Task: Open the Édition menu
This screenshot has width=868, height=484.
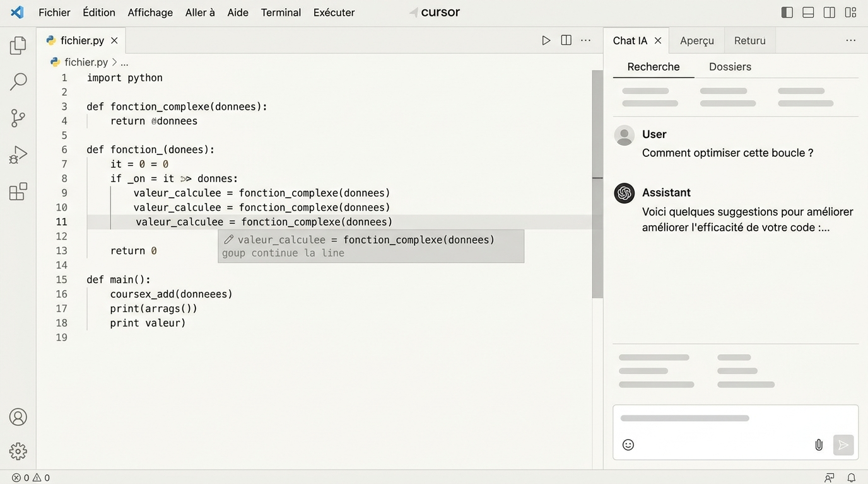Action: tap(99, 13)
